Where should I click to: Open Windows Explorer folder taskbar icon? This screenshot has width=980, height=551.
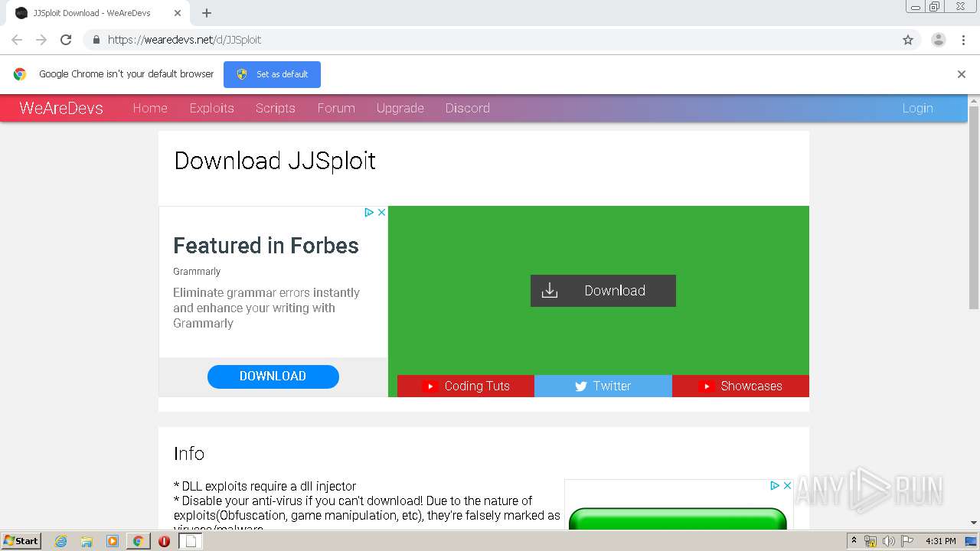click(87, 541)
